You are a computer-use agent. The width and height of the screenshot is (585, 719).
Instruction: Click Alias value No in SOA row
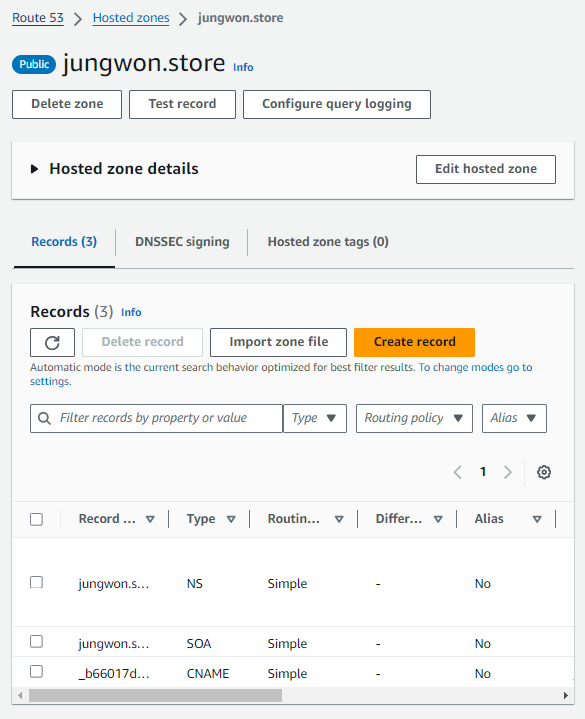483,644
